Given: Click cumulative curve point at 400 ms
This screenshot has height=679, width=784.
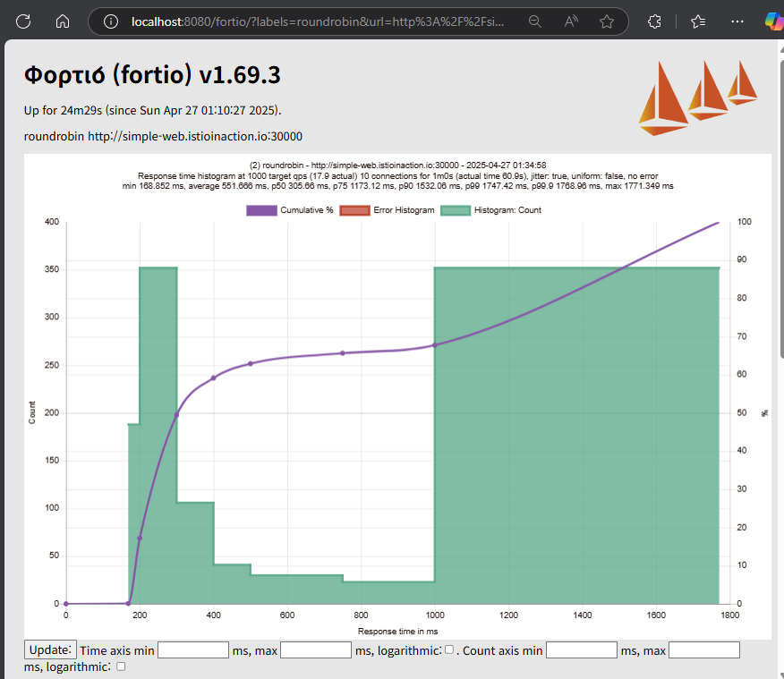Looking at the screenshot, I should coord(214,378).
